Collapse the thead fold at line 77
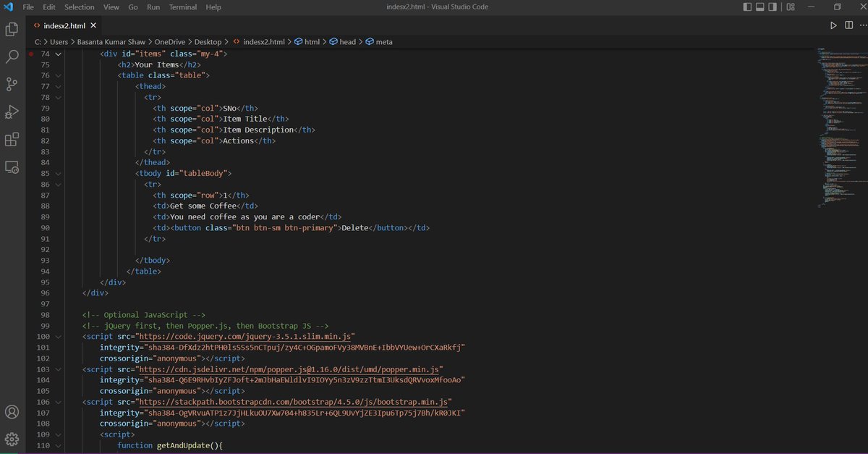Viewport: 868px width, 454px height. tap(59, 86)
